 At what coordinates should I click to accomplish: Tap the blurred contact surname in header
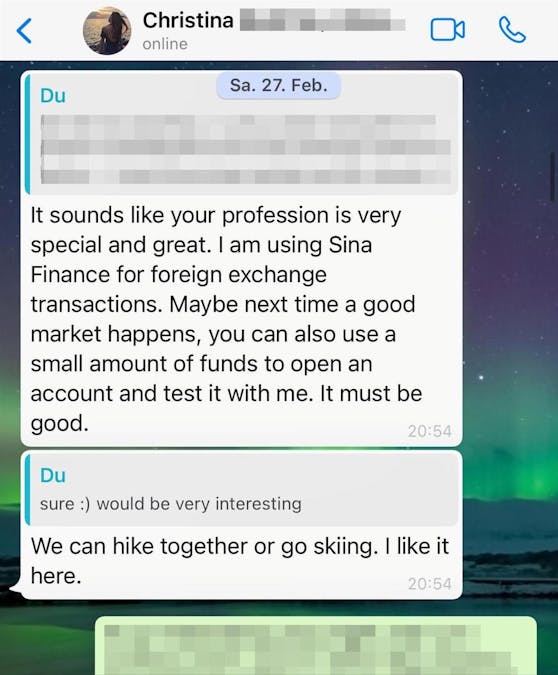322,20
